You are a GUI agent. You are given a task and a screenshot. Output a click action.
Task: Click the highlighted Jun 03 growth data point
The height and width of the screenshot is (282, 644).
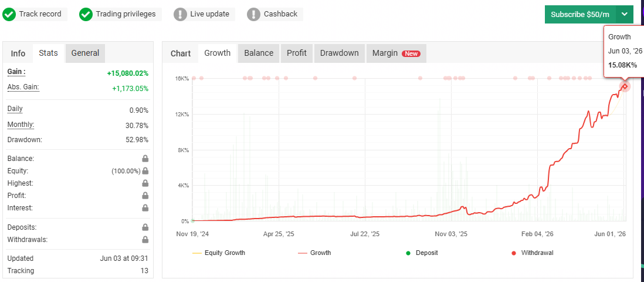625,86
